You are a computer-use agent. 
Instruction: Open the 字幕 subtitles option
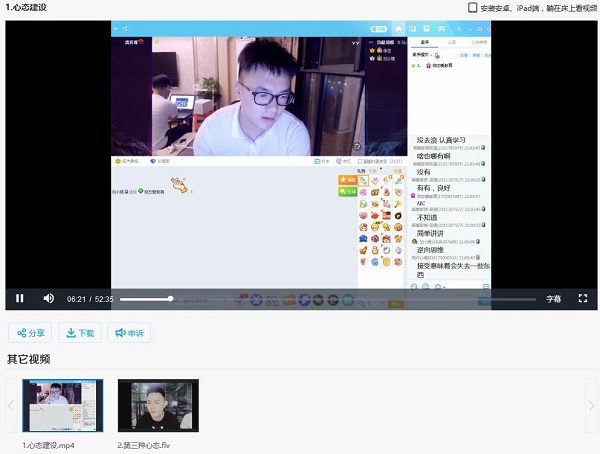(553, 299)
